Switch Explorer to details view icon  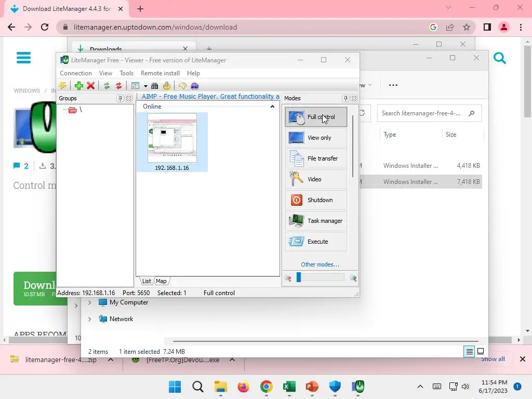click(x=469, y=352)
